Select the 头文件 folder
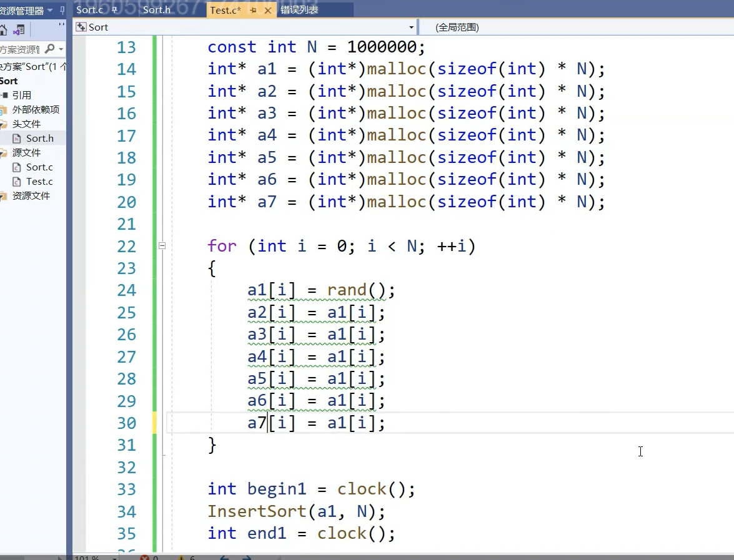 (x=26, y=124)
